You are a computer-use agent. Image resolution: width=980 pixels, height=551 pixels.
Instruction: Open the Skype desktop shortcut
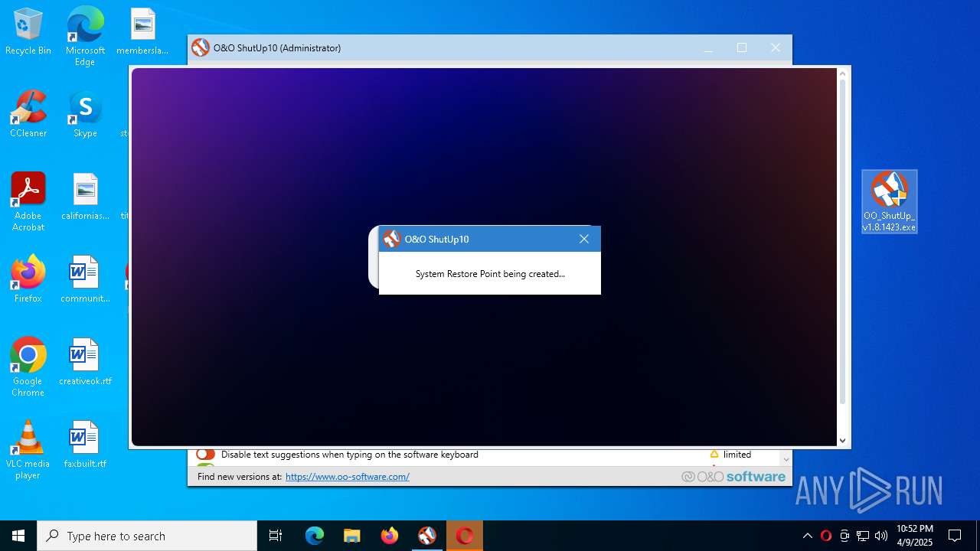click(85, 114)
